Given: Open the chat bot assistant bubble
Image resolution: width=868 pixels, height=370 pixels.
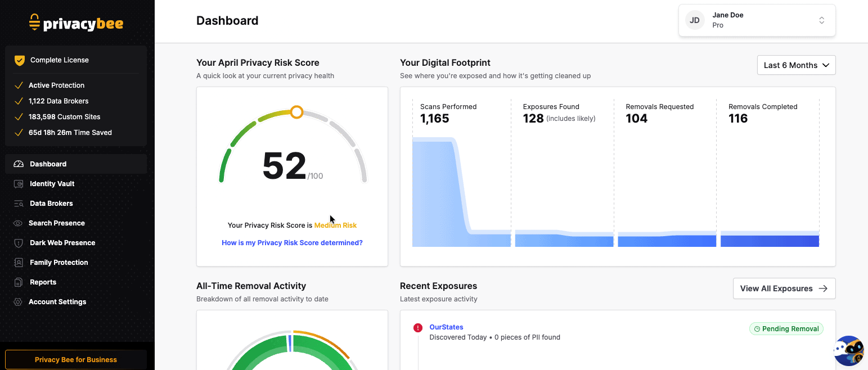Looking at the screenshot, I should (x=849, y=351).
